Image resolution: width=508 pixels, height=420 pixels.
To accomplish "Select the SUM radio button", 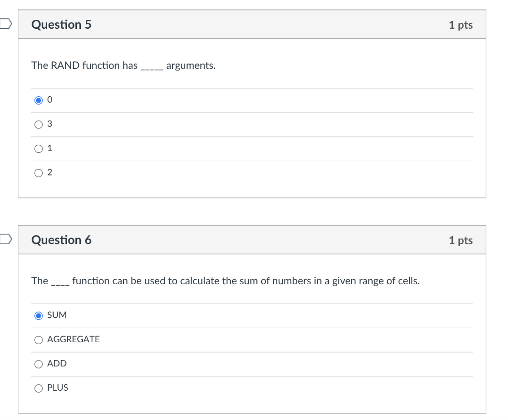I will (39, 315).
